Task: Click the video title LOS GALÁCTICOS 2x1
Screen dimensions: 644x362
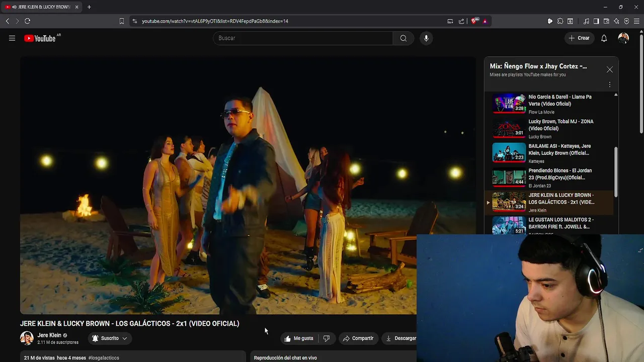Action: 130,323
